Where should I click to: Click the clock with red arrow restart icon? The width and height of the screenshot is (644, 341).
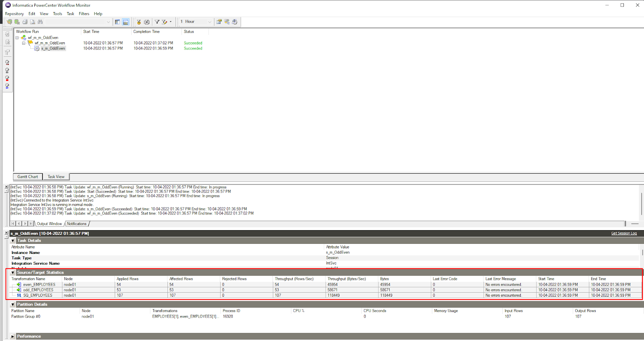7,62
